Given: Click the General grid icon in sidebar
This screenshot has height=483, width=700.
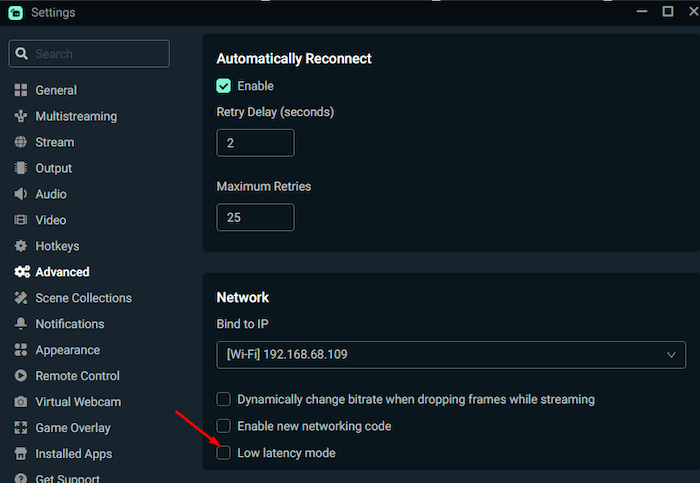Looking at the screenshot, I should [x=21, y=90].
